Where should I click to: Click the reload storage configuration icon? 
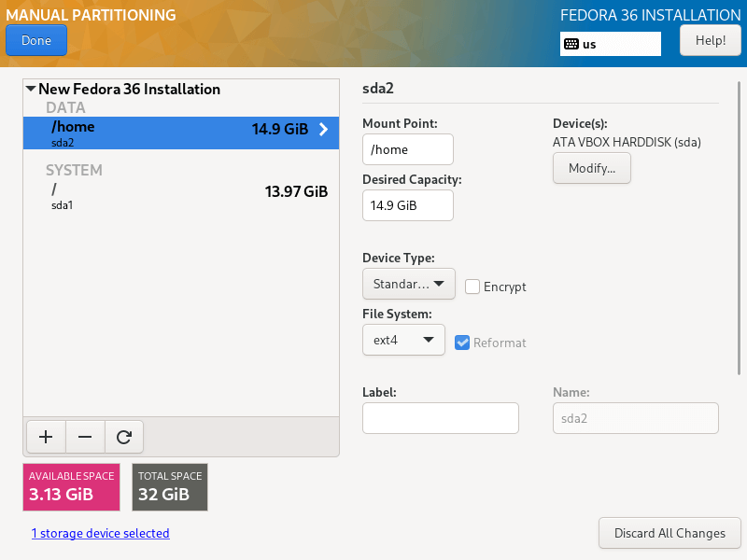click(123, 436)
